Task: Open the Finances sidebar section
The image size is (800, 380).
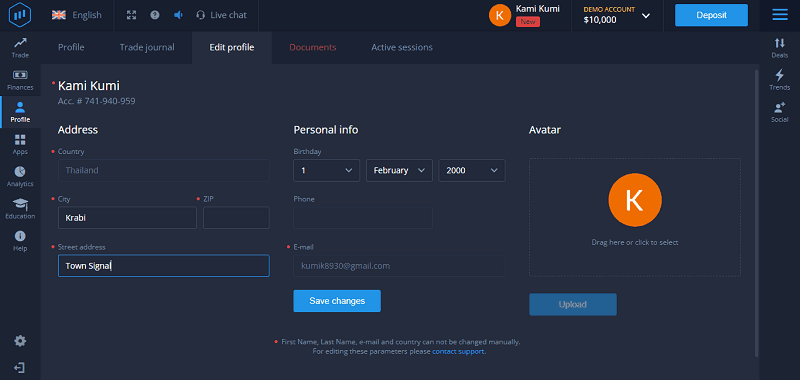Action: (20, 80)
